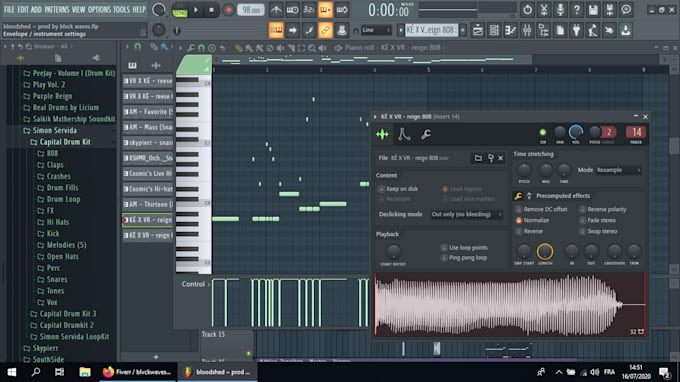Select the AM - Thirteen channel button
This screenshot has width=680, height=382.
point(148,204)
